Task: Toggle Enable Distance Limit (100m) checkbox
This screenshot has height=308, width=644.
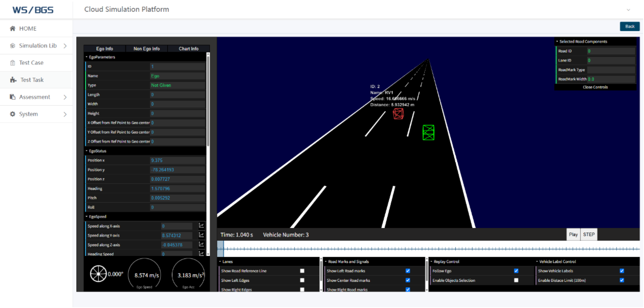Action: point(622,280)
